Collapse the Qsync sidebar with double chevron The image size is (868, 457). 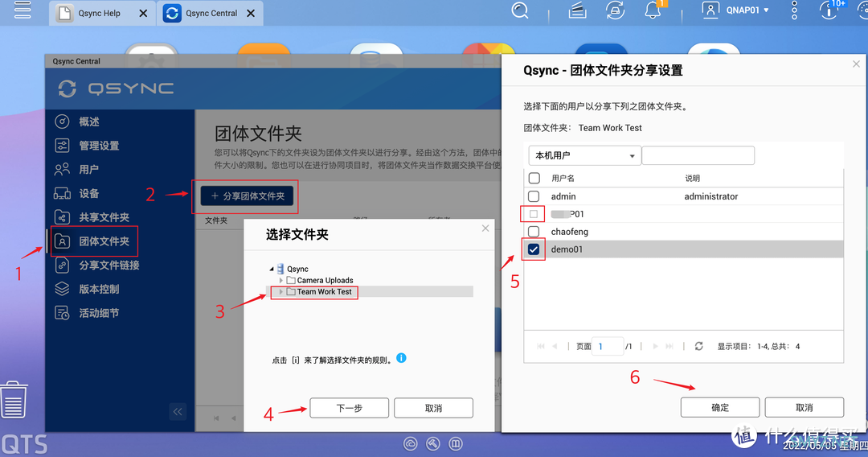coord(178,412)
